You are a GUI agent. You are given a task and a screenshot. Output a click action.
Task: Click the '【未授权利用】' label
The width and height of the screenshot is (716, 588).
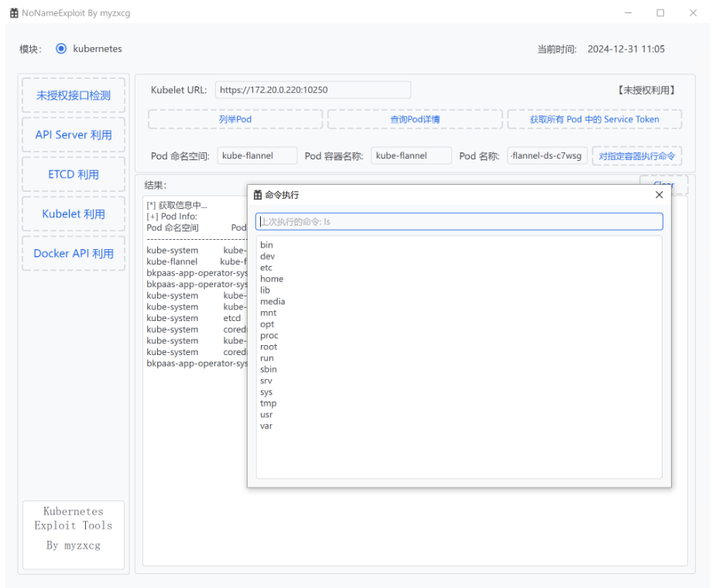coord(646,91)
